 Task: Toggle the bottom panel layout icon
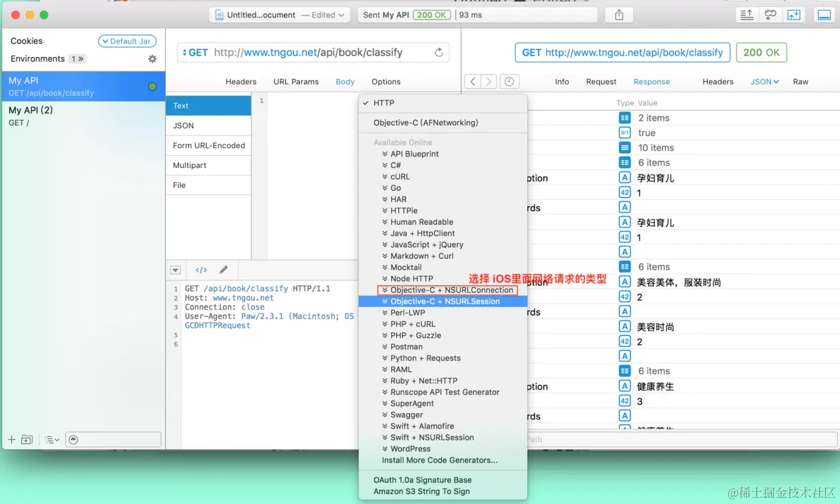click(824, 15)
